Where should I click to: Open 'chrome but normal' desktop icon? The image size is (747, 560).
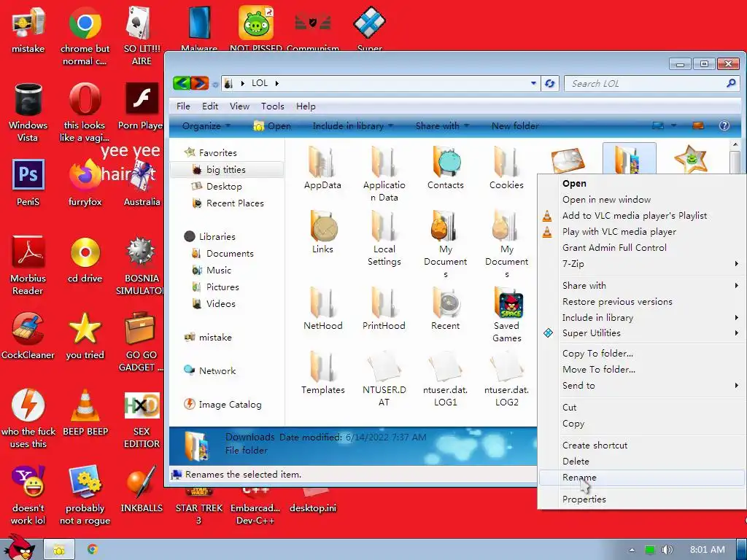point(85,36)
